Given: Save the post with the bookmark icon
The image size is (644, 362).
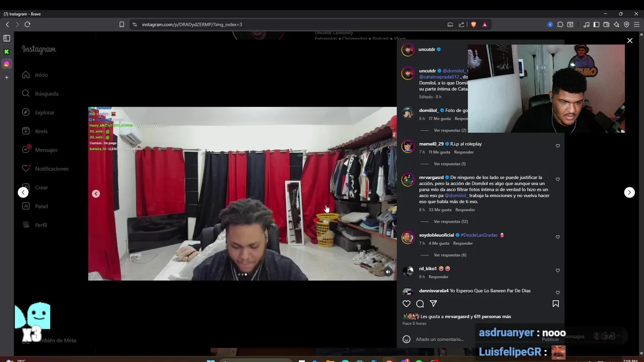Looking at the screenshot, I should point(555,304).
